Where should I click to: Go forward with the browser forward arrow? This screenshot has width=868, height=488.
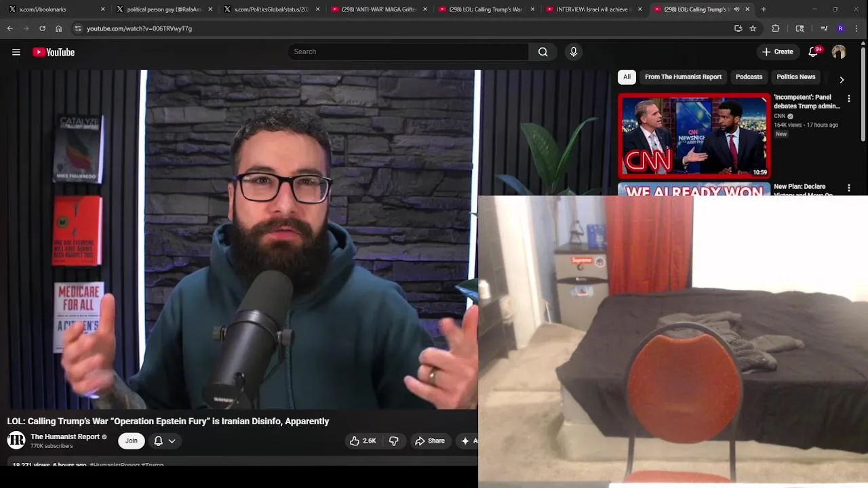26,28
